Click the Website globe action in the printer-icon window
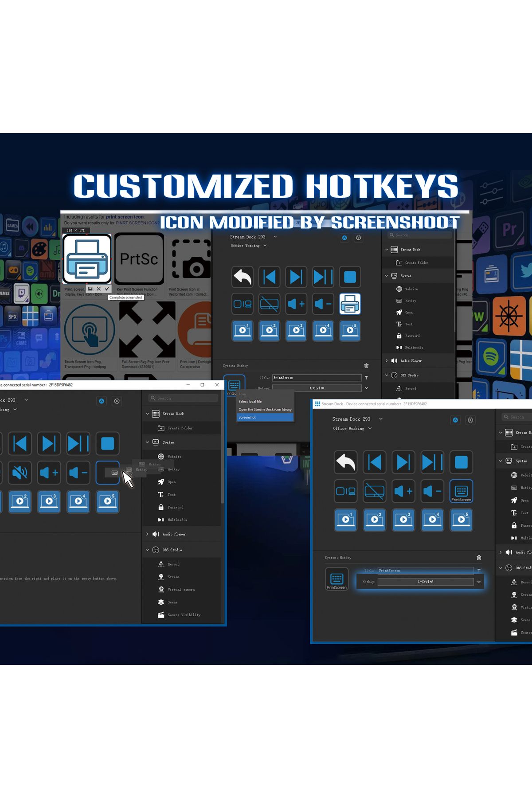The height and width of the screenshot is (798, 532). pos(407,289)
